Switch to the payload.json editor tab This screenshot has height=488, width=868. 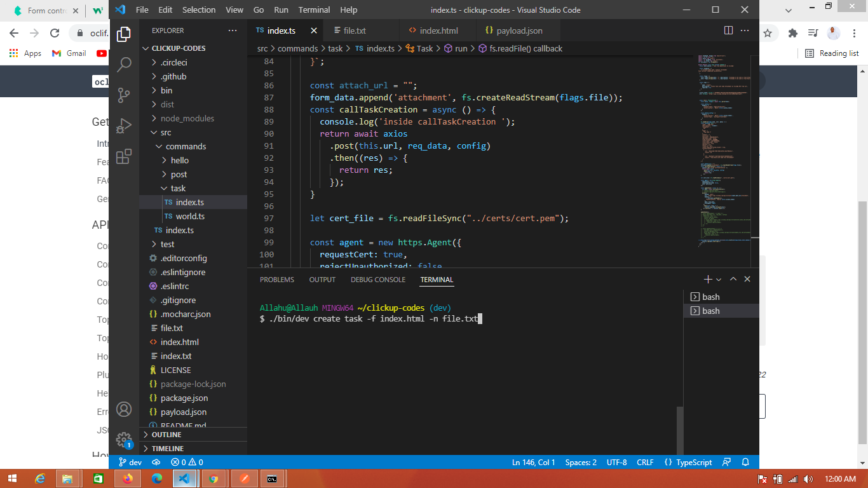519,30
